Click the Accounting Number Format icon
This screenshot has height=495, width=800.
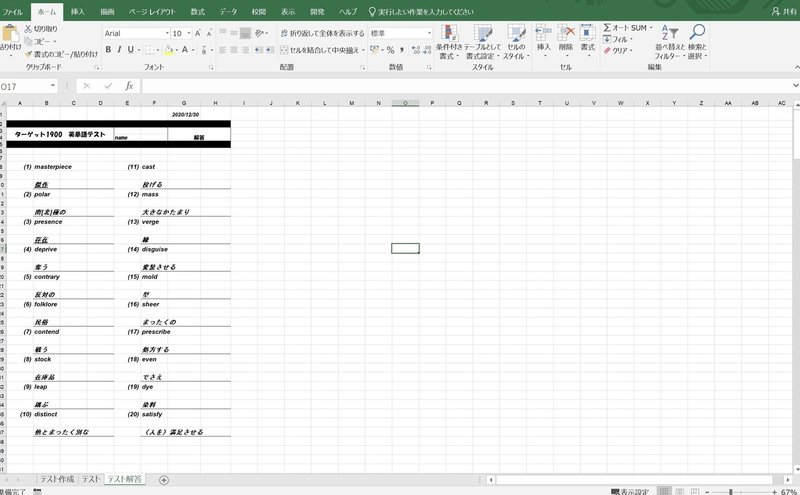coord(374,50)
